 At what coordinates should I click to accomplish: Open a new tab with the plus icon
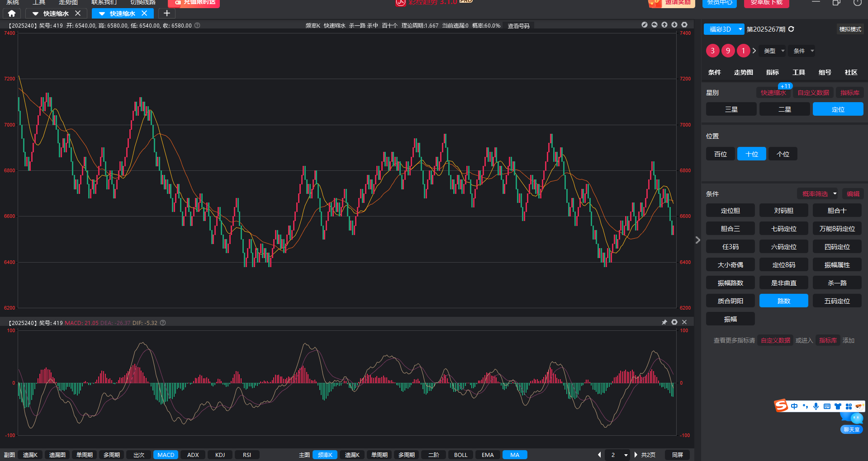(x=166, y=14)
